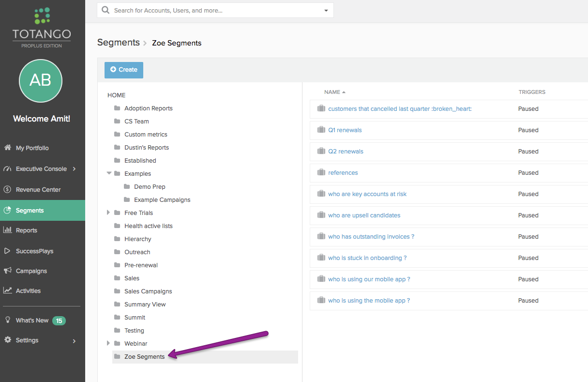This screenshot has height=382, width=588.
Task: Click the folder icon beside Demo Prep
Action: [127, 186]
